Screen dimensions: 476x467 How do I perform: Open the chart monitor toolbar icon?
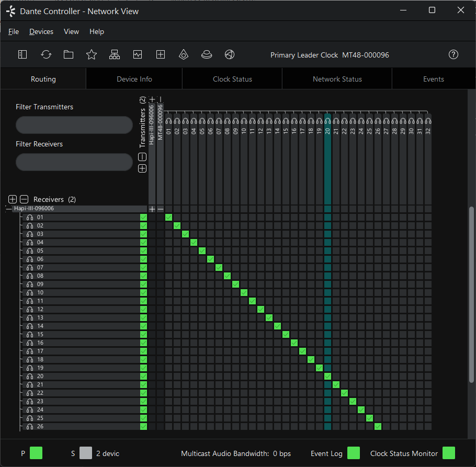pos(138,54)
